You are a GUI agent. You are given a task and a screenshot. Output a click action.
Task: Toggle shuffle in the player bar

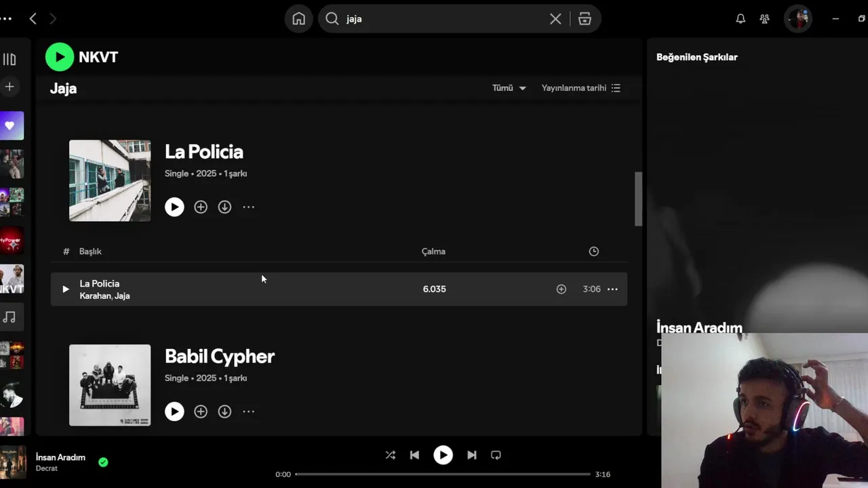click(x=390, y=455)
